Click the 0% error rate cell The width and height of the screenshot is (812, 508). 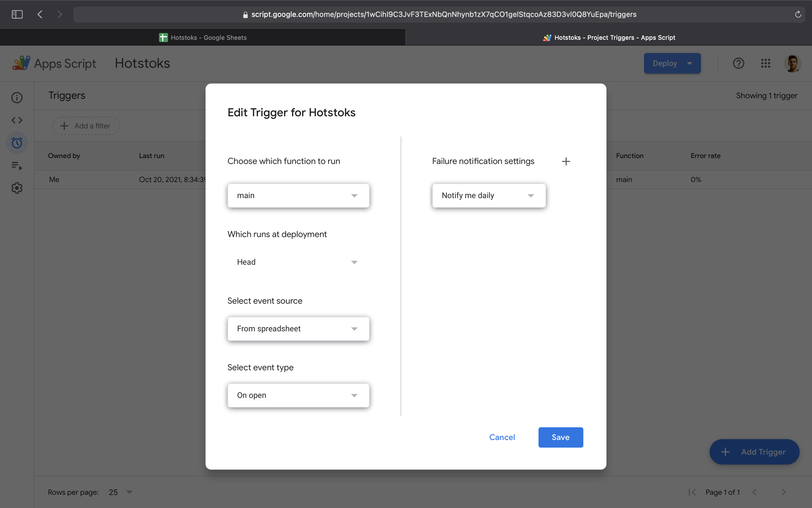point(696,179)
